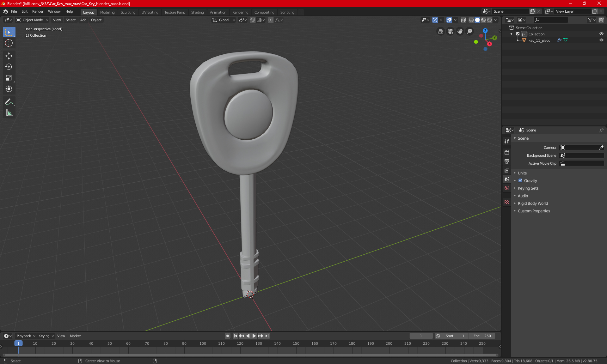607x364 pixels.
Task: Select Solid viewport shading
Action: tap(477, 20)
